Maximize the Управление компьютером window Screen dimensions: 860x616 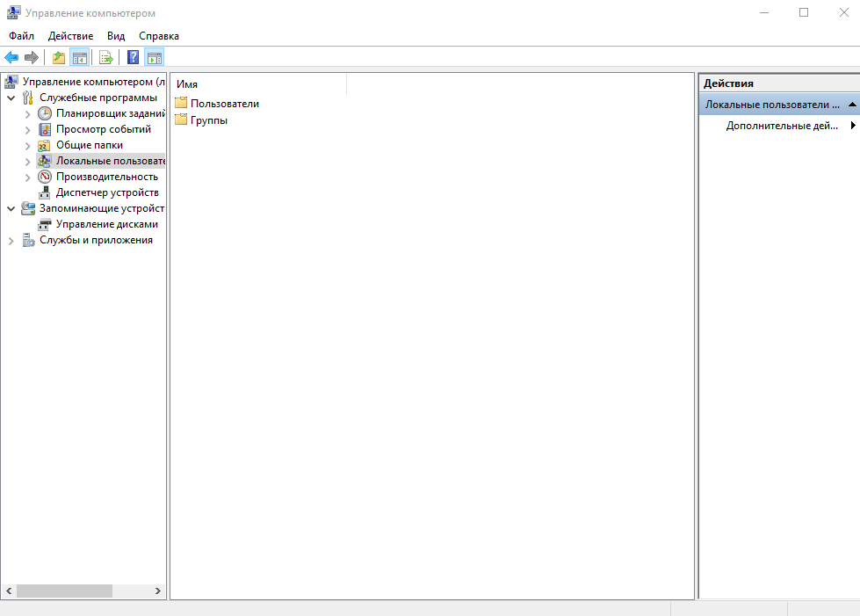pos(804,12)
